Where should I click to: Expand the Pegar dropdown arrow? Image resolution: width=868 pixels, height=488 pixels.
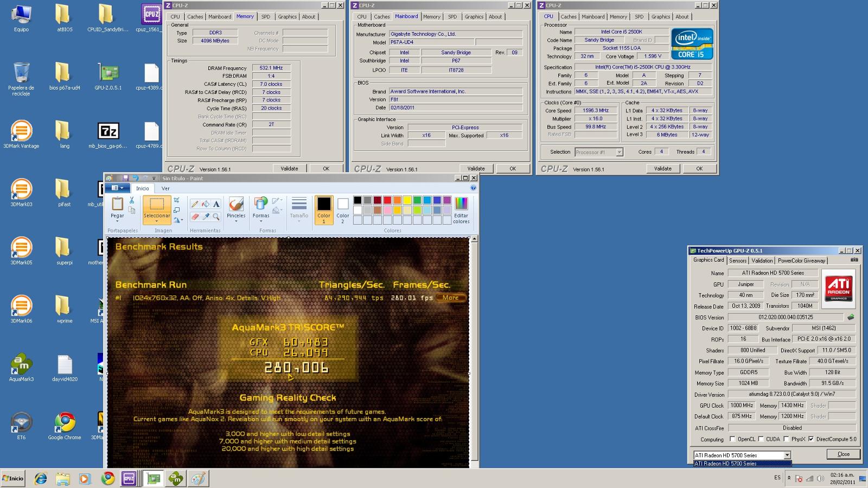(x=117, y=221)
